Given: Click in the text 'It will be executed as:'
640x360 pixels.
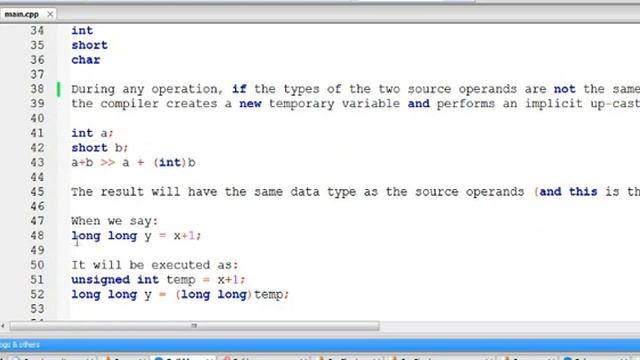Looking at the screenshot, I should (x=155, y=265).
